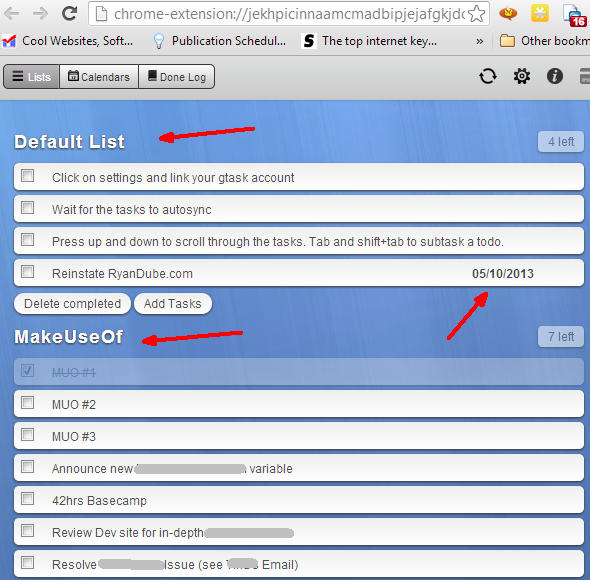The height and width of the screenshot is (580, 590).
Task: Click the browser forward arrow
Action: pos(40,14)
